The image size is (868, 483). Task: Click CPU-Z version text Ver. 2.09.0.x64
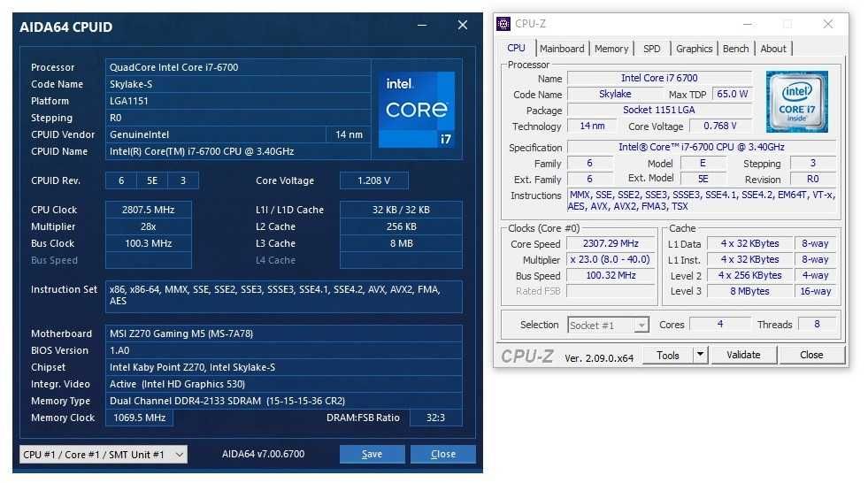(599, 358)
